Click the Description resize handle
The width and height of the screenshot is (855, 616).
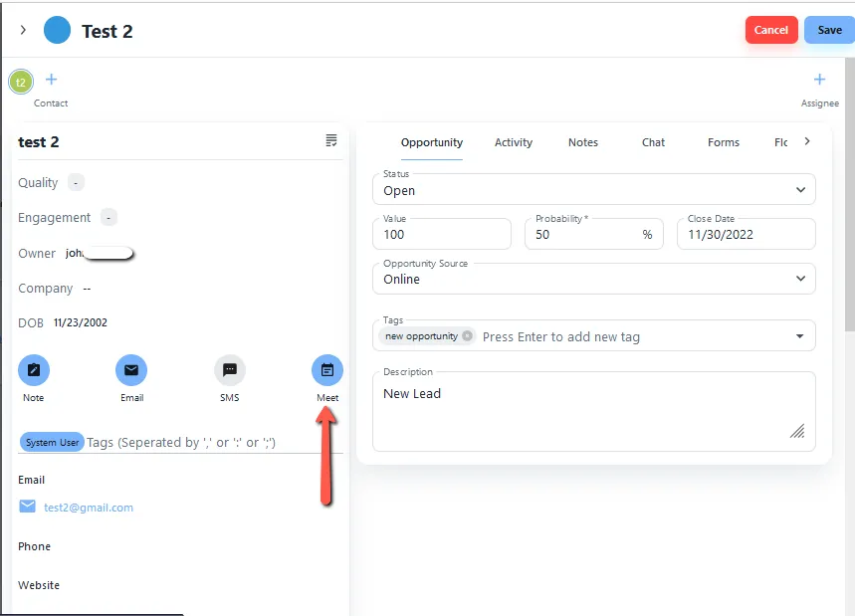pyautogui.click(x=797, y=431)
